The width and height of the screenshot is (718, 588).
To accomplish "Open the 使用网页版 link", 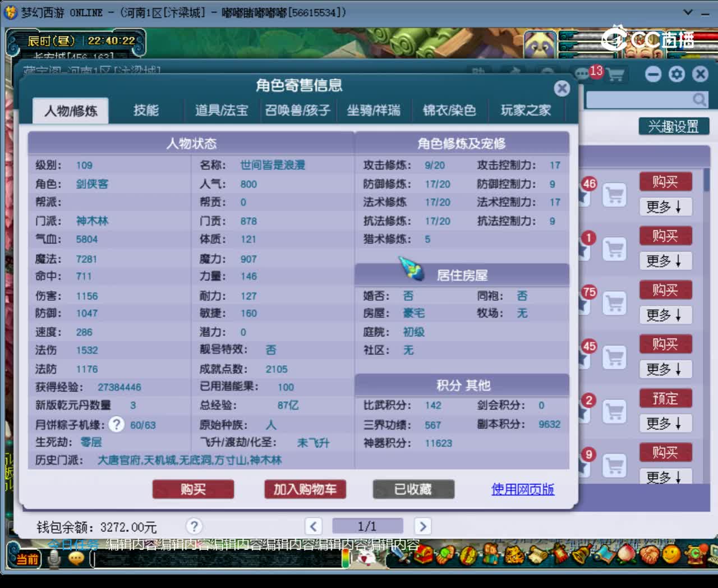I will pyautogui.click(x=523, y=489).
